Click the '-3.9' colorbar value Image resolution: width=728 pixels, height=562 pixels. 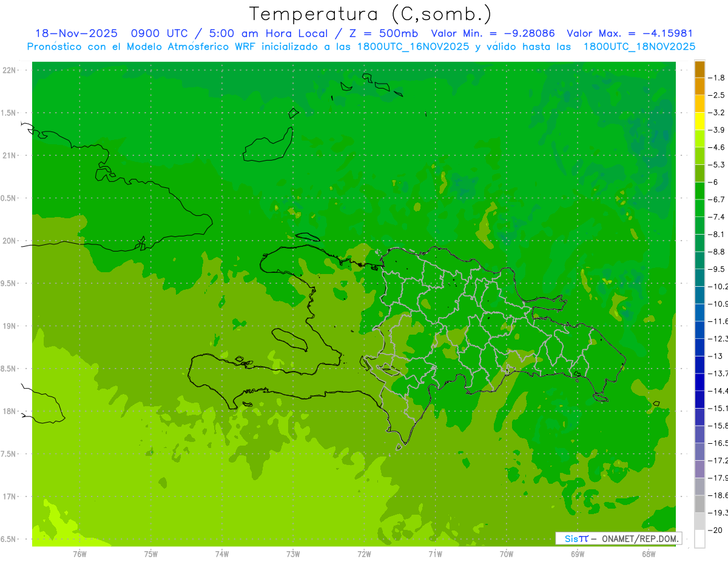(717, 130)
